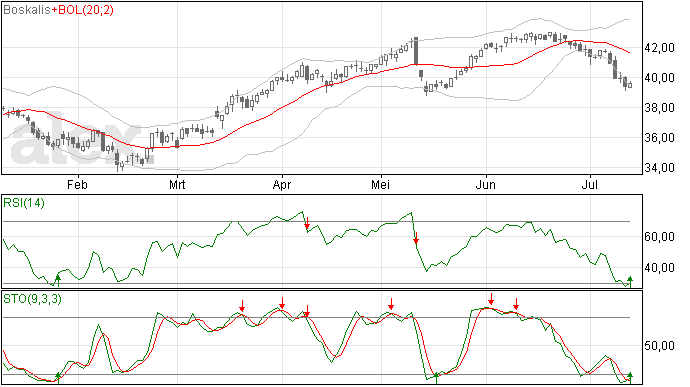Click the BOL(20;2) Bollinger label
690x387 pixels.
[85, 10]
